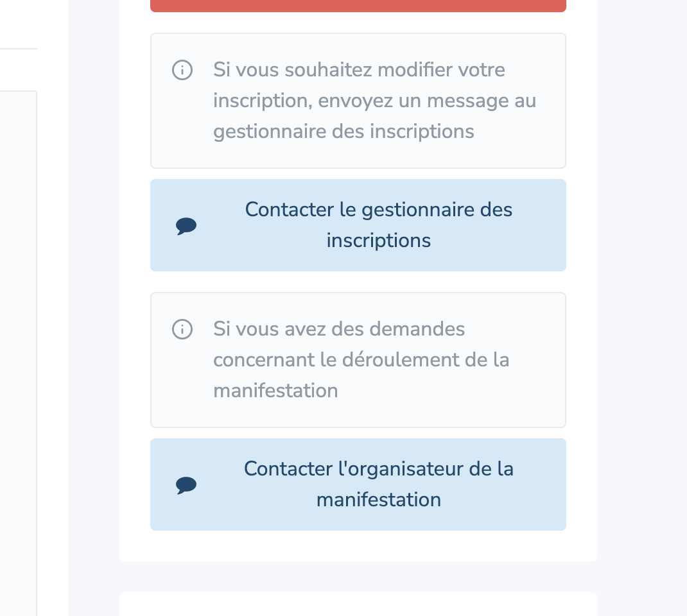Click "Contacter le gestionnaire des" button text line
The width and height of the screenshot is (687, 616).
[x=378, y=210]
